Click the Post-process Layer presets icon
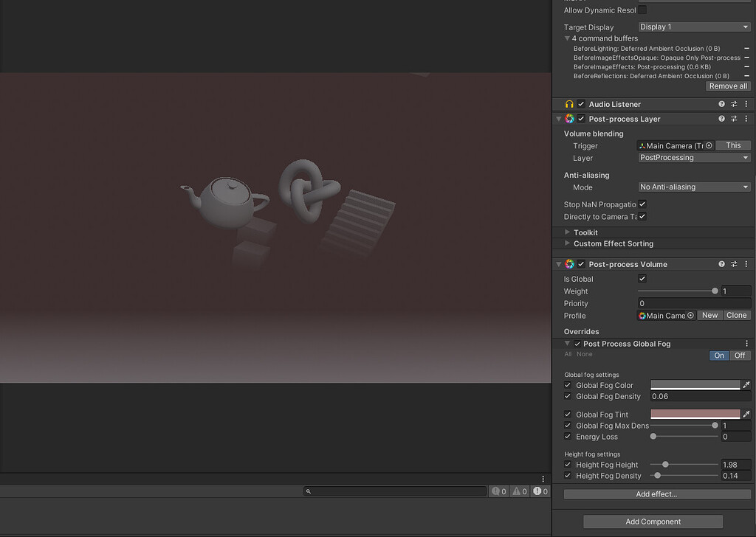This screenshot has width=756, height=537. [734, 119]
